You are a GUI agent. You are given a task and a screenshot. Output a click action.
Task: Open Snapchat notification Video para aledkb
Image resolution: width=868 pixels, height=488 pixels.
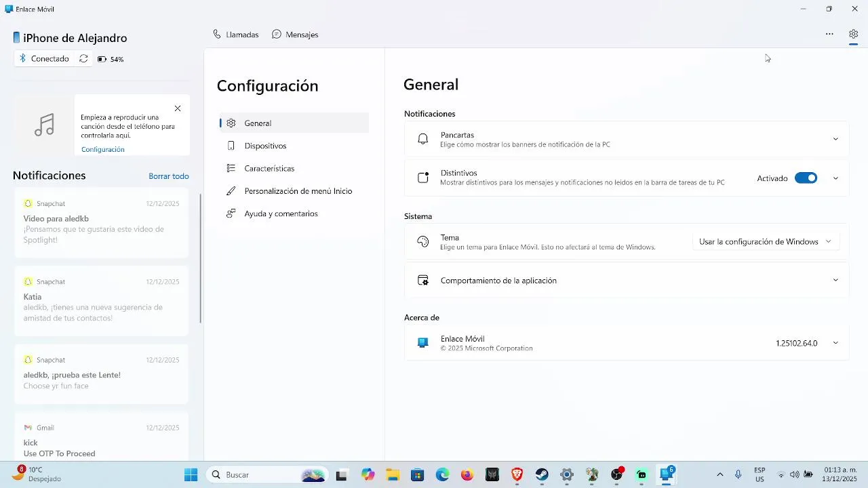pyautogui.click(x=101, y=224)
